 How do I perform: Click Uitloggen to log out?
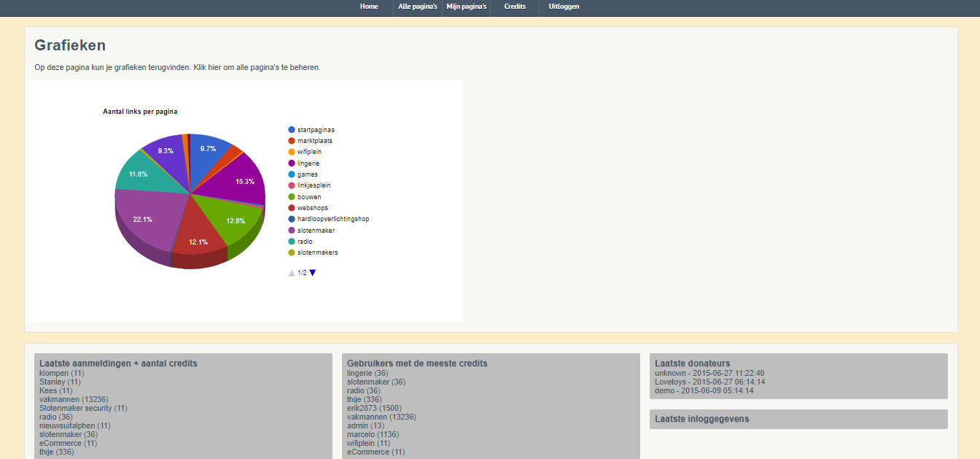click(564, 7)
